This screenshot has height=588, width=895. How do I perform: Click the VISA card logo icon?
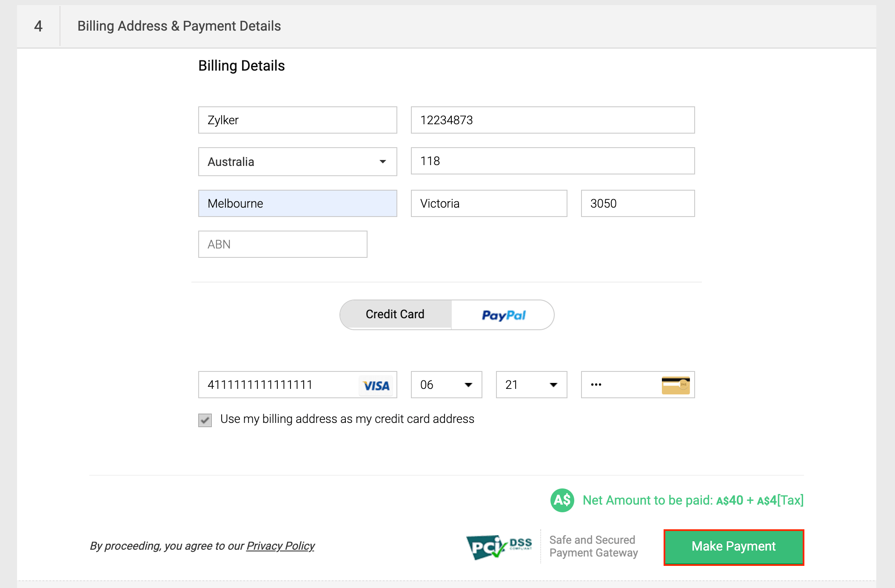pos(376,385)
